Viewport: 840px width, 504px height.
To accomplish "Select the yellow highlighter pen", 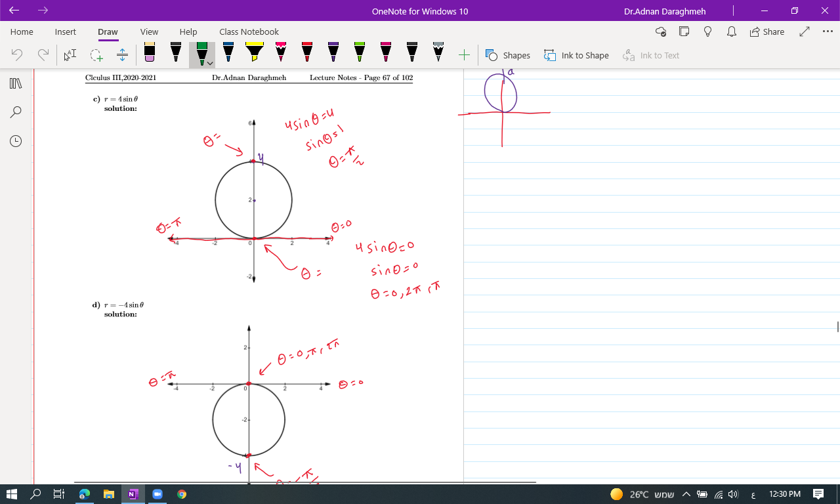I will pyautogui.click(x=255, y=54).
